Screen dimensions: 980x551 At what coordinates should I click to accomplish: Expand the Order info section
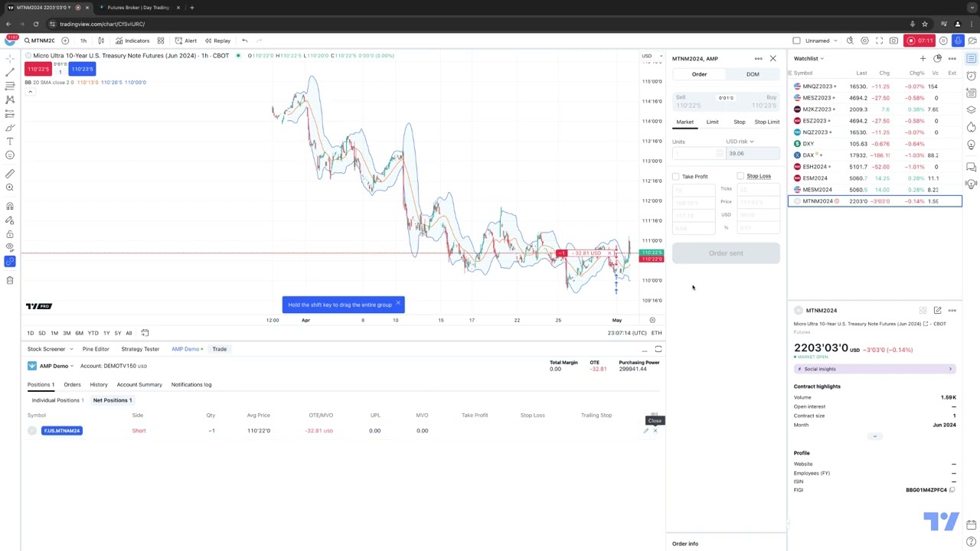coord(685,544)
